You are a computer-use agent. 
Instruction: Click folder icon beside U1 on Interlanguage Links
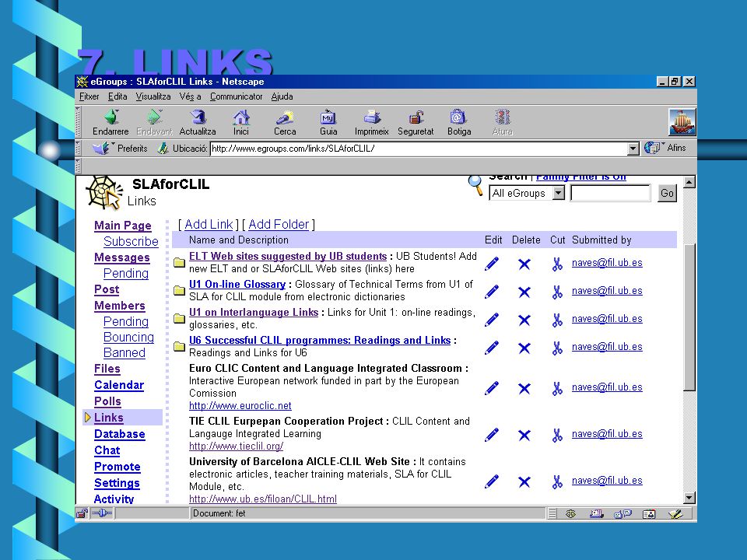pyautogui.click(x=179, y=319)
